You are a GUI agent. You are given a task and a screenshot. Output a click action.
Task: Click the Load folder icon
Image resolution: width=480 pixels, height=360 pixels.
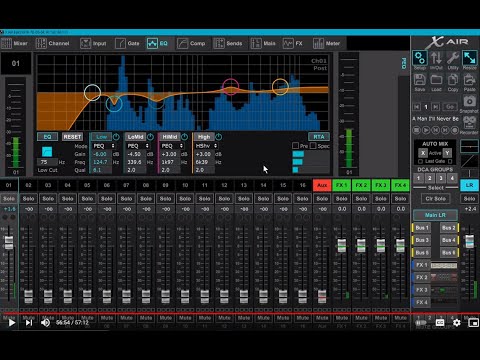click(x=436, y=80)
